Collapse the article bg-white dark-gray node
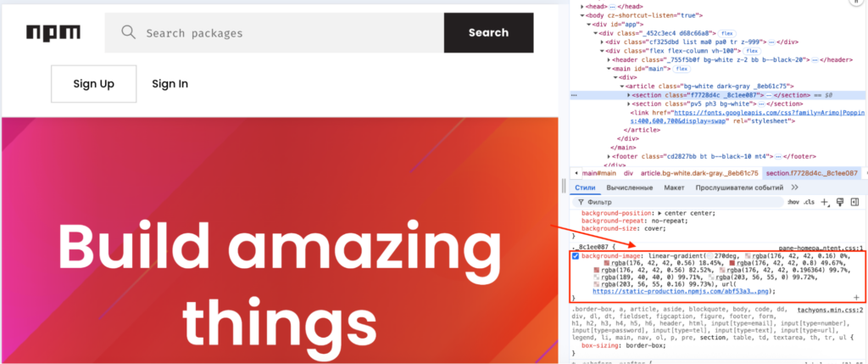This screenshot has height=364, width=868. pos(622,87)
